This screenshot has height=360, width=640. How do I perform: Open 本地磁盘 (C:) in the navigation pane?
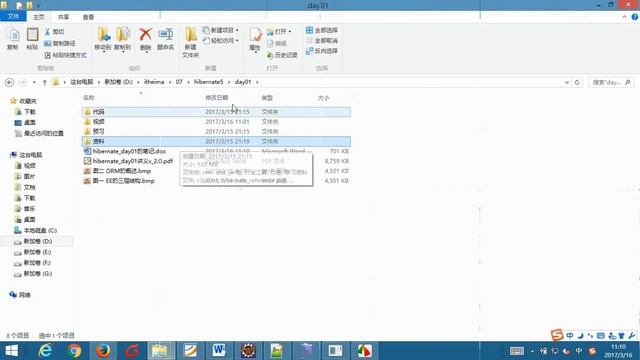[x=36, y=231]
